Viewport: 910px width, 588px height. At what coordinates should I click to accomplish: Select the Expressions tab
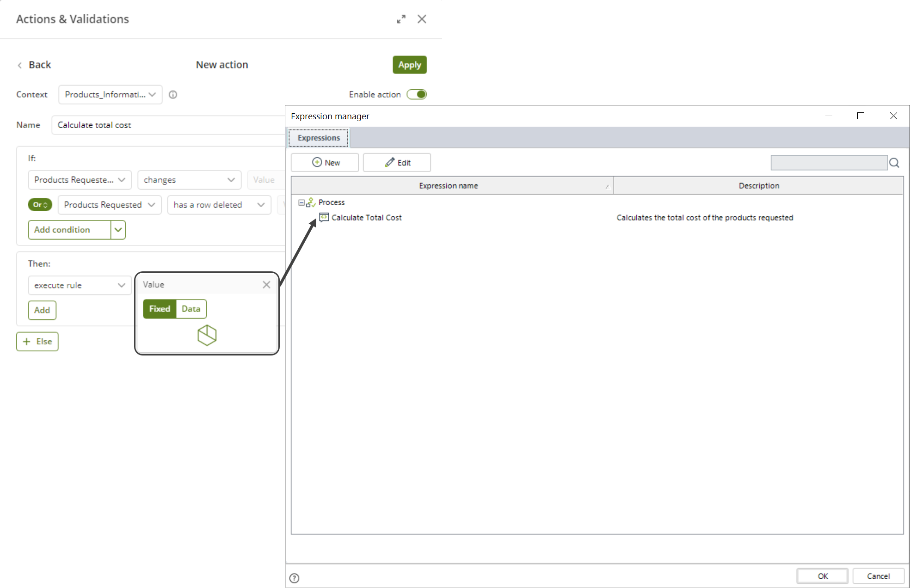319,137
